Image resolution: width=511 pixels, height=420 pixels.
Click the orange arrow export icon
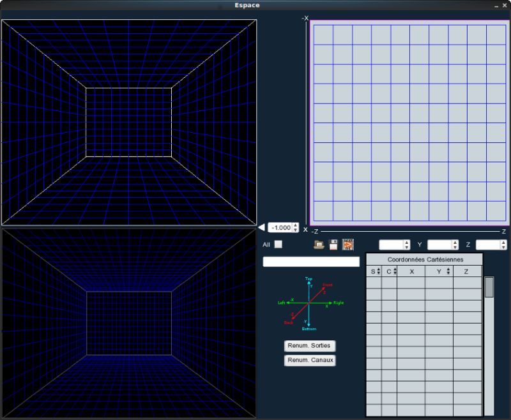348,244
